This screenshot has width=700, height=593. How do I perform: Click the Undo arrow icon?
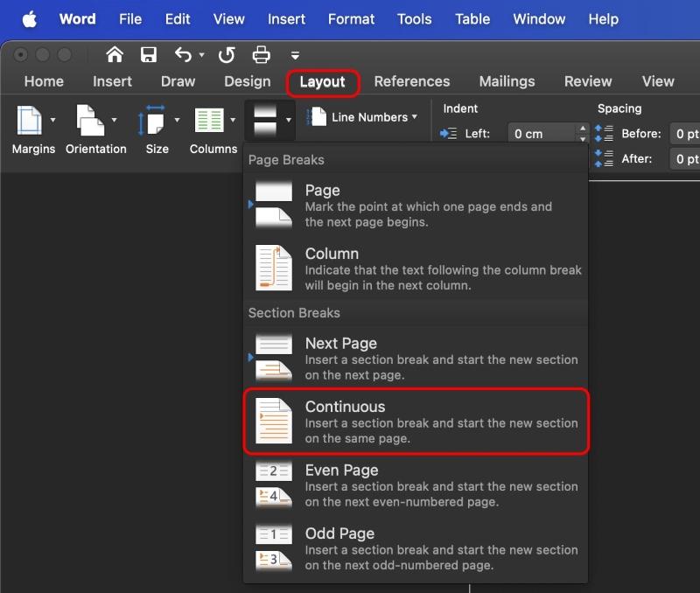pyautogui.click(x=183, y=54)
